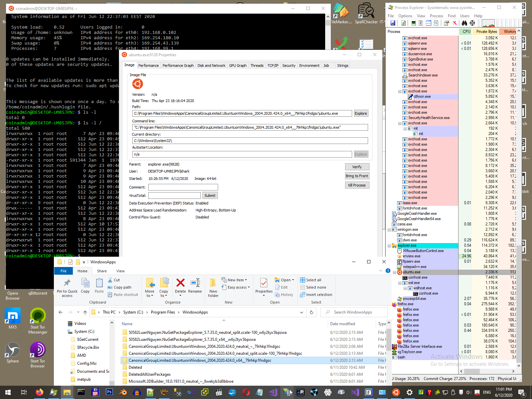
Task: Open the Copy to dropdown
Action: click(x=164, y=288)
